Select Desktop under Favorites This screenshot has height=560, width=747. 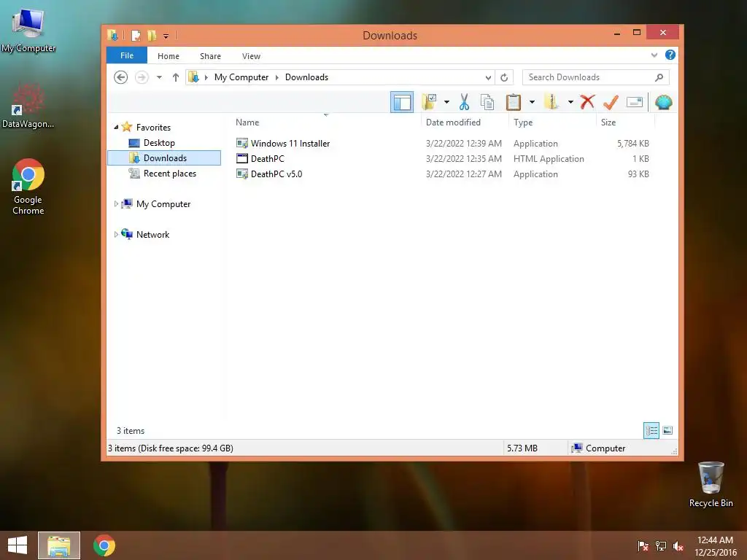[159, 143]
